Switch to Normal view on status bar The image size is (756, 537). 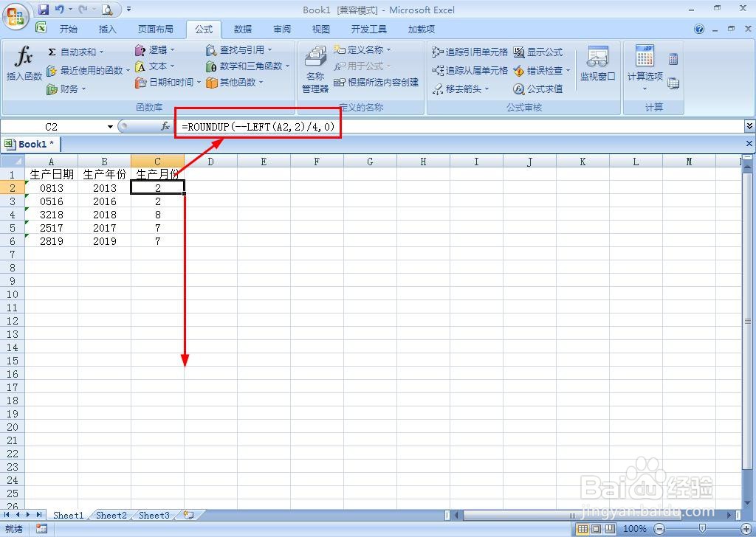583,529
